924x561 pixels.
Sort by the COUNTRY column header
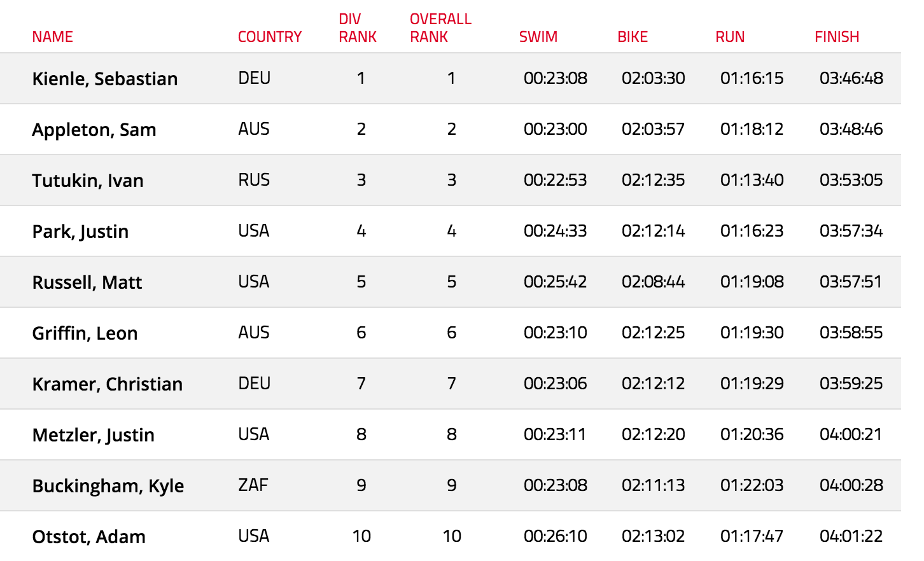pyautogui.click(x=270, y=37)
